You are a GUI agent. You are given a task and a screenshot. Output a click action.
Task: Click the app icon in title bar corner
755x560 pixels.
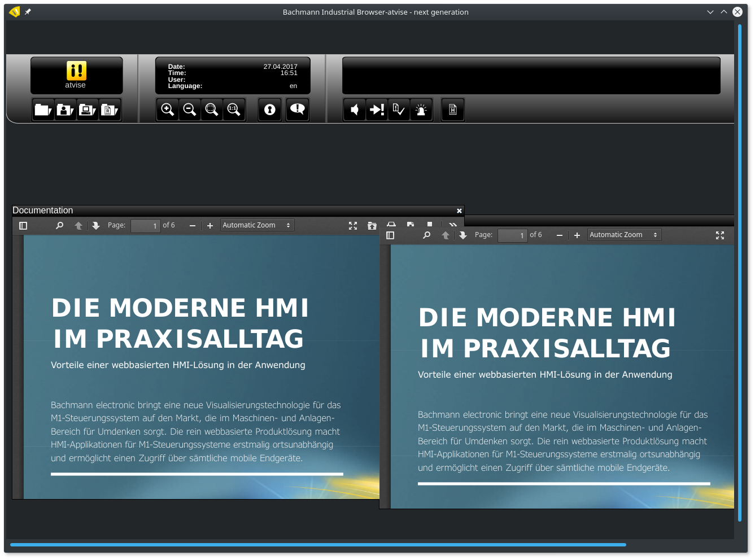click(x=15, y=12)
